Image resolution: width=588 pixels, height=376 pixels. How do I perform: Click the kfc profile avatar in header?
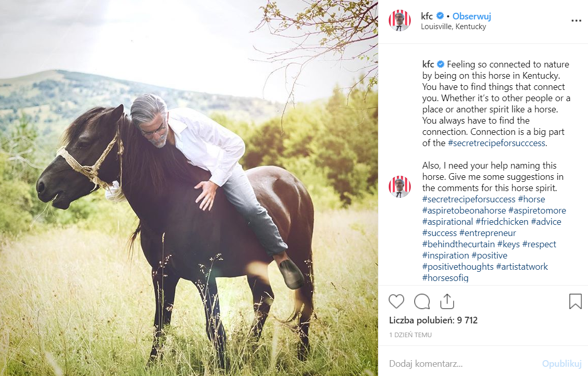click(400, 20)
